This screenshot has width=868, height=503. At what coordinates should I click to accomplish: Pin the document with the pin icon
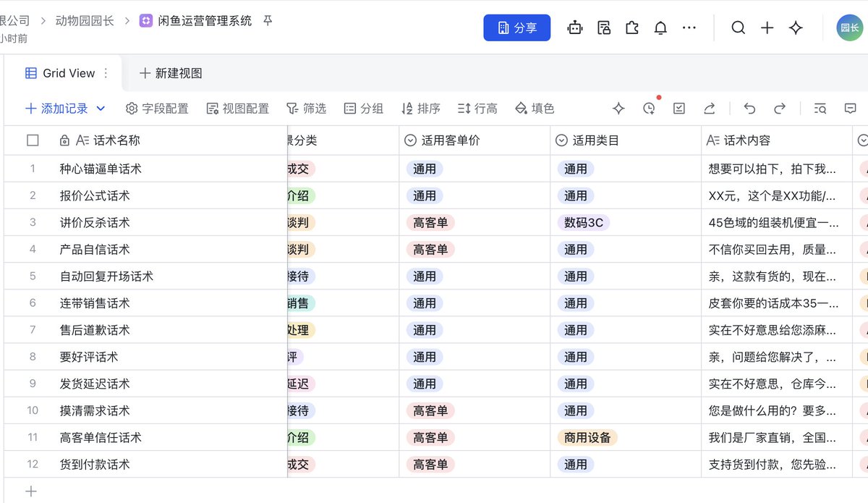click(268, 20)
